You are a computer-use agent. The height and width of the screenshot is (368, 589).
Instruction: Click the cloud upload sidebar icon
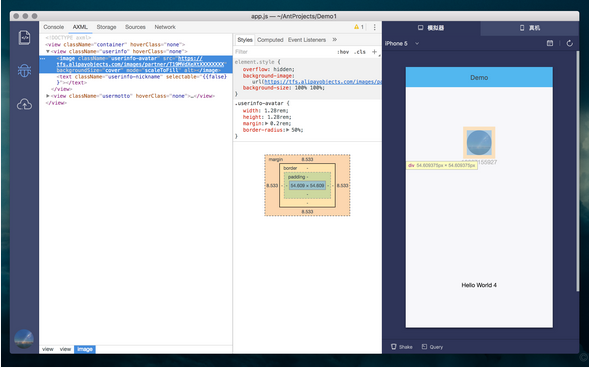pyautogui.click(x=24, y=105)
